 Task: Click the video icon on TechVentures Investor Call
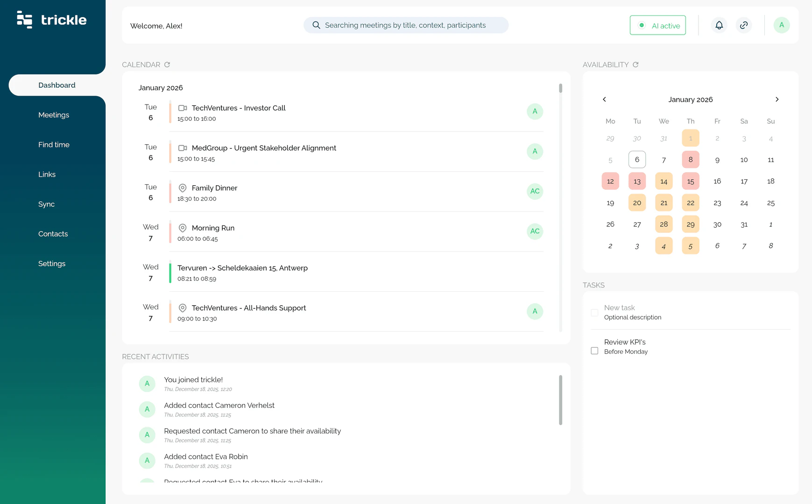pos(183,108)
